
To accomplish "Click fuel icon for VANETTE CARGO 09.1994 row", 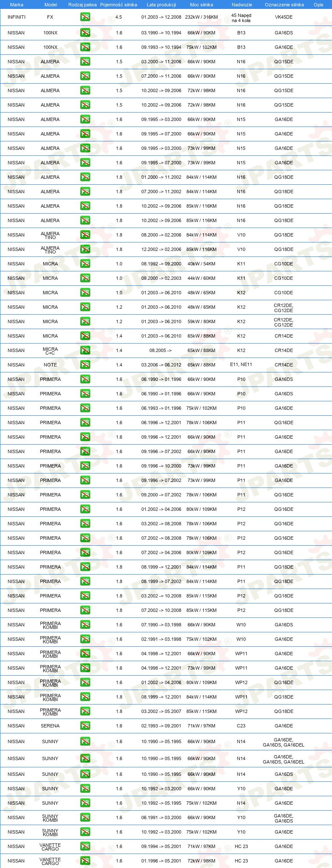I will tap(85, 846).
